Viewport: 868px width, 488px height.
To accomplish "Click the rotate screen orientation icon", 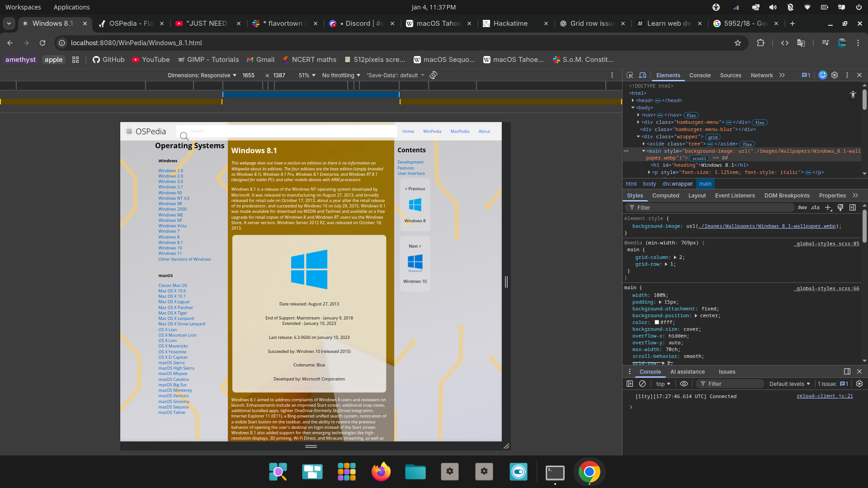I will click(x=433, y=75).
